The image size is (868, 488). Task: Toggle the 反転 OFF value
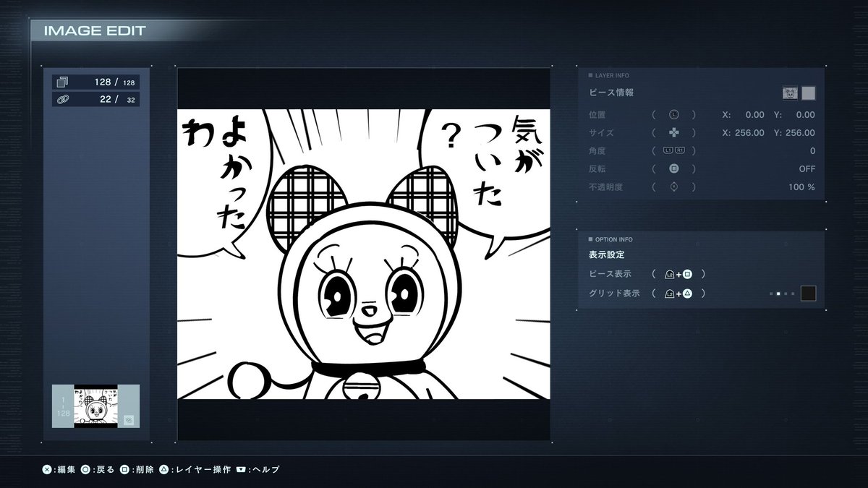pyautogui.click(x=807, y=168)
